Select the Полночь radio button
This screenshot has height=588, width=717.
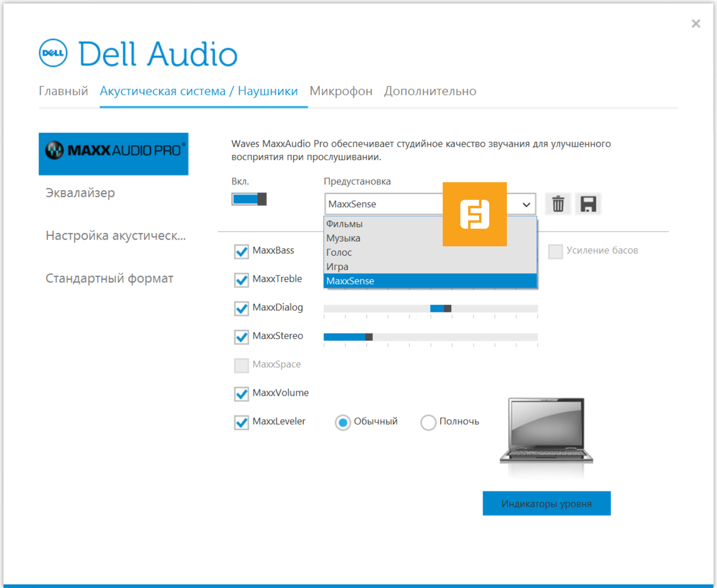(x=428, y=422)
